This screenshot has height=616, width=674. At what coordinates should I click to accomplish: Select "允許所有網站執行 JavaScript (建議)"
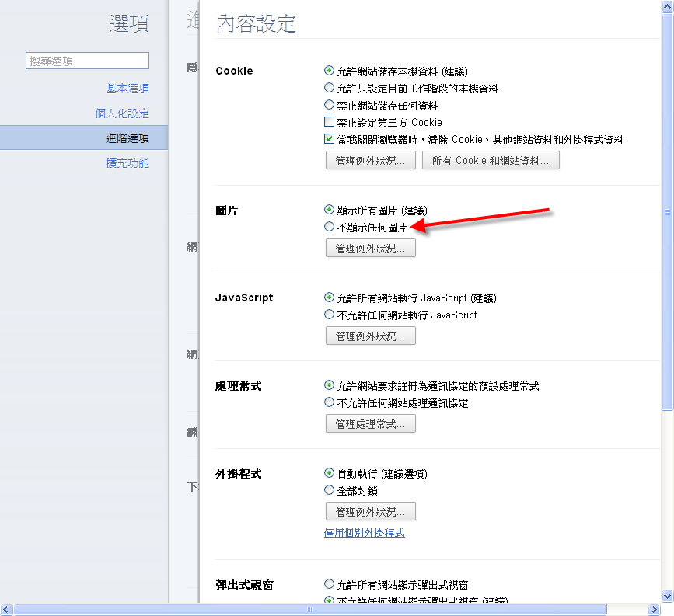pyautogui.click(x=329, y=298)
